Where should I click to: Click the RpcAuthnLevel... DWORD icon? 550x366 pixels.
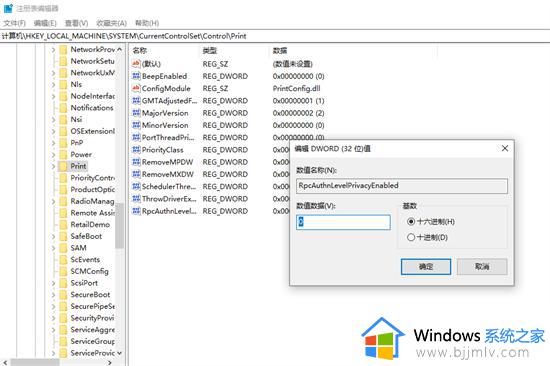point(136,211)
